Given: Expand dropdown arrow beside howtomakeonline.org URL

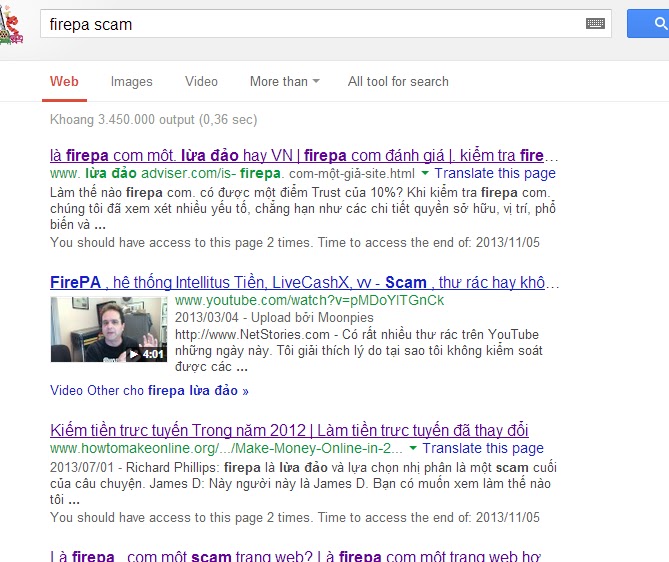Looking at the screenshot, I should point(413,448).
